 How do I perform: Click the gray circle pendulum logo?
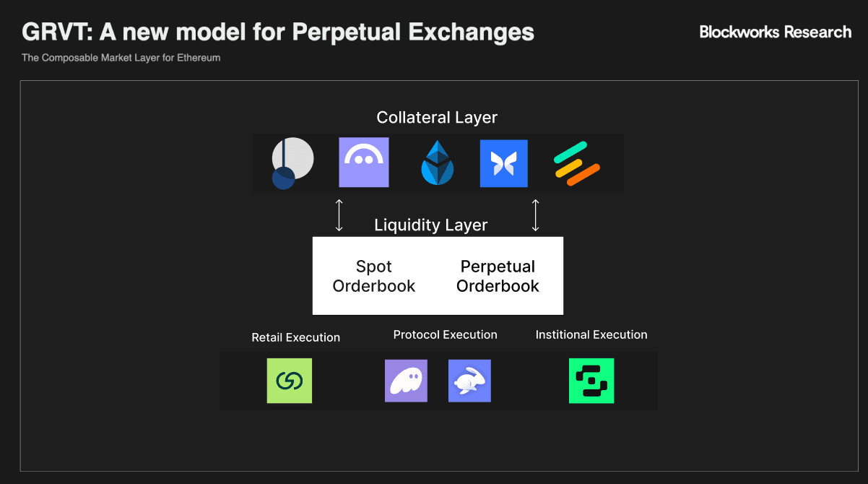pyautogui.click(x=292, y=163)
